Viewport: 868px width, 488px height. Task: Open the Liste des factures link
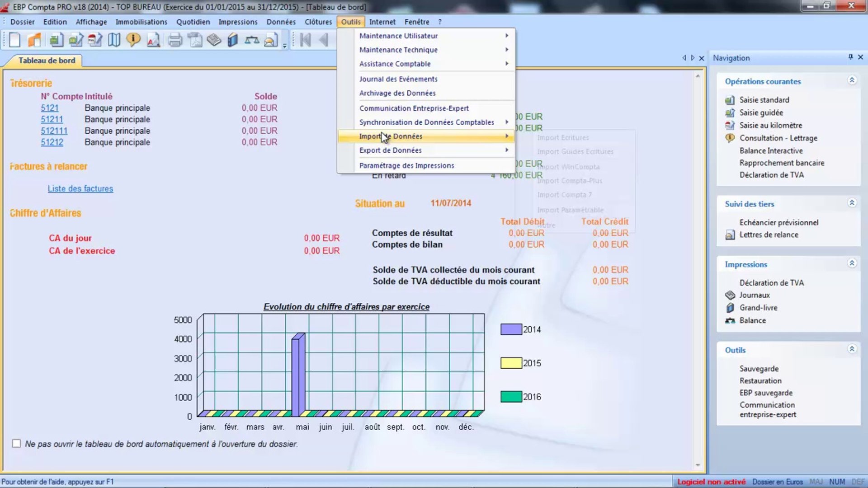80,189
